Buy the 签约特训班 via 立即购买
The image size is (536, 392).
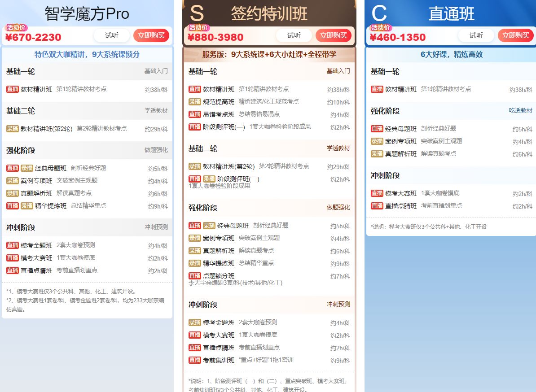333,35
